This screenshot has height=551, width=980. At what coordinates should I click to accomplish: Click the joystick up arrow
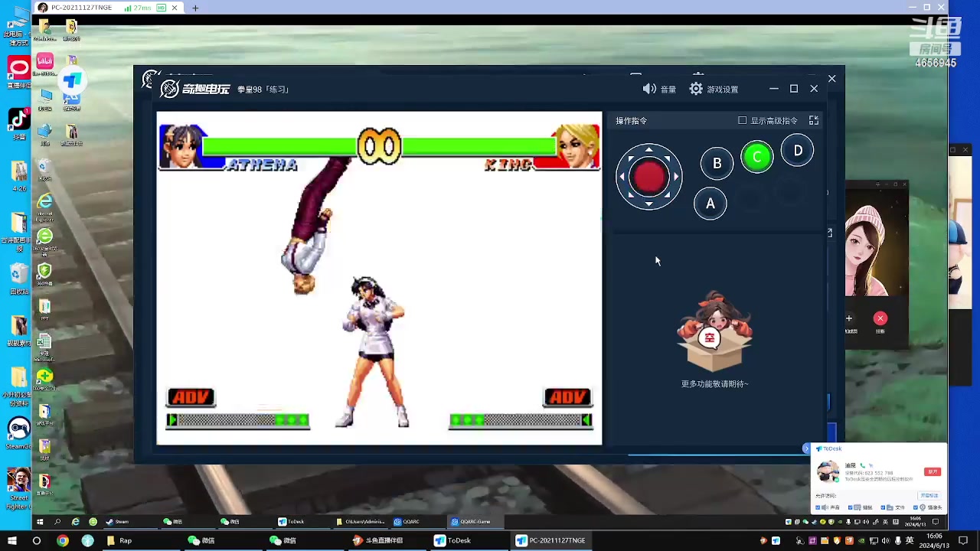pyautogui.click(x=649, y=150)
